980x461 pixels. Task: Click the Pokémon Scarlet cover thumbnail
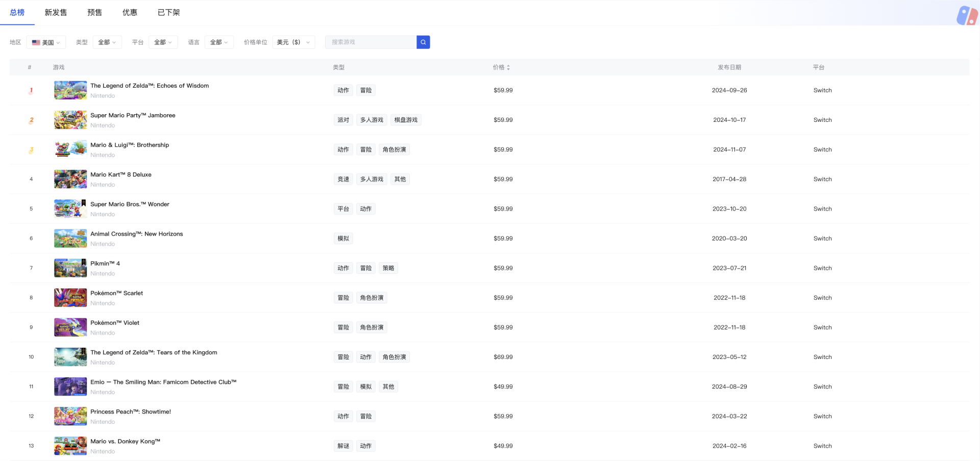point(70,298)
